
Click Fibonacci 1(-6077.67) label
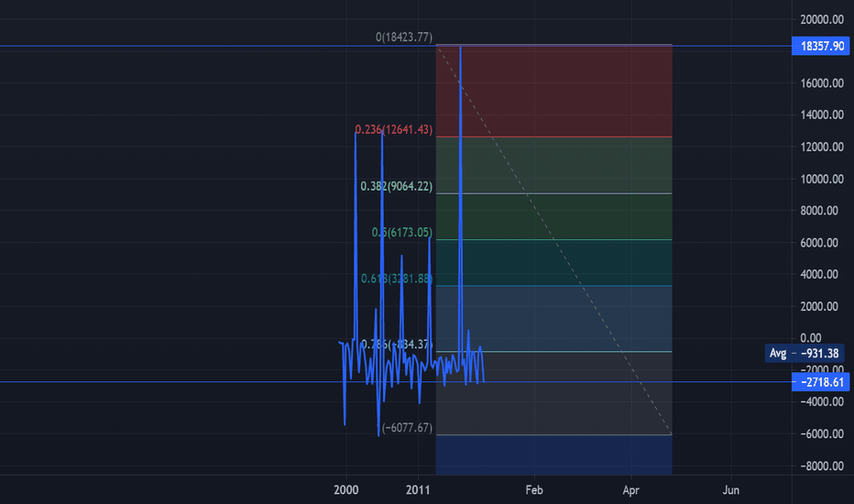(405, 428)
